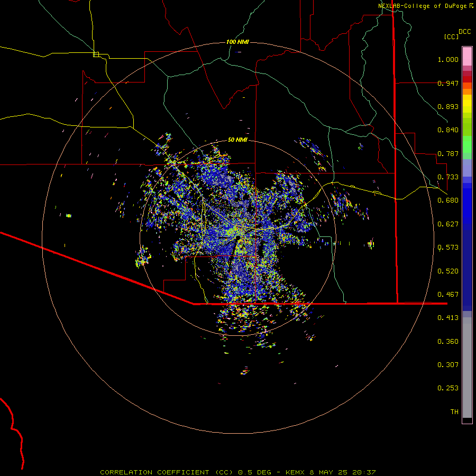
Task: Click the 0.787 legend value
Action: pyautogui.click(x=448, y=153)
